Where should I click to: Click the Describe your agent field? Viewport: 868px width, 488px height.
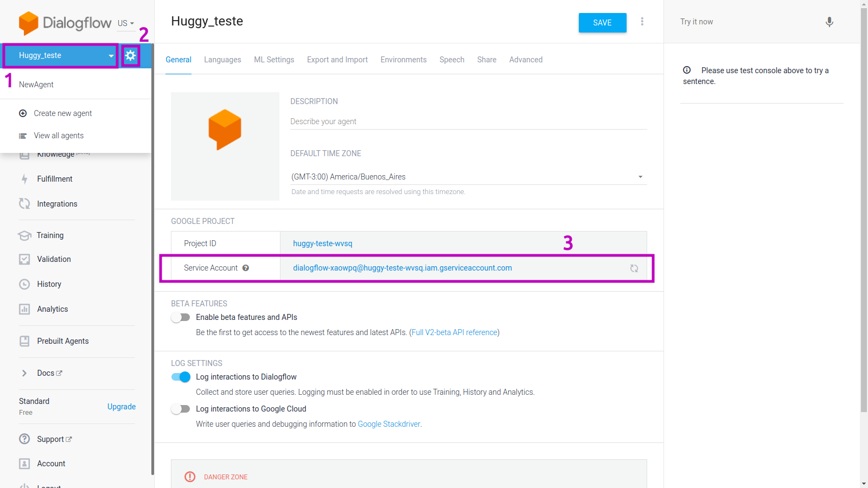coord(468,121)
